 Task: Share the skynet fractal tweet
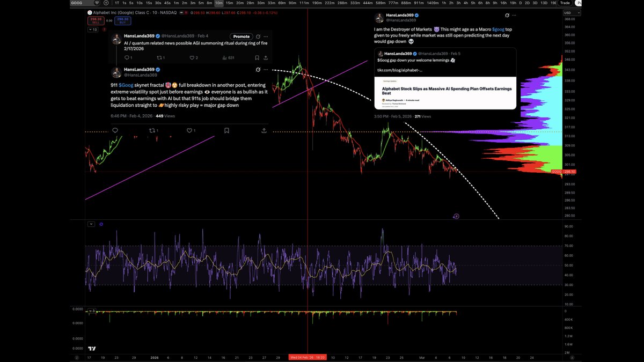tap(264, 130)
